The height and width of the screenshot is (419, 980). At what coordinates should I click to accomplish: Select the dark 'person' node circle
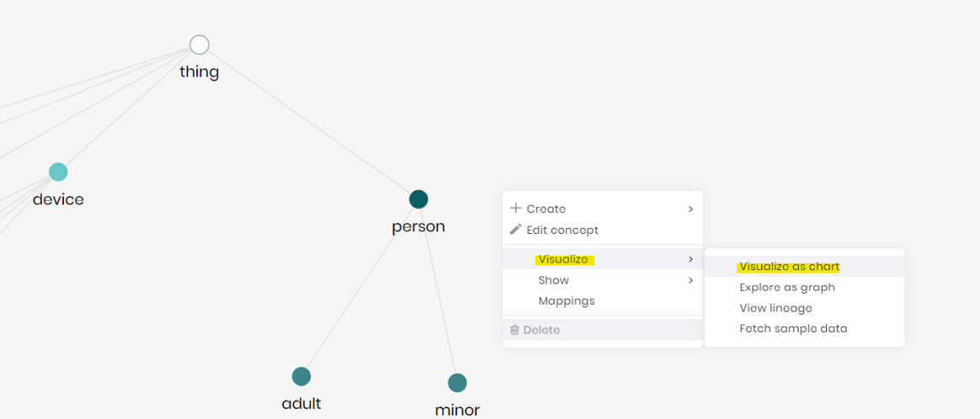[x=418, y=199]
